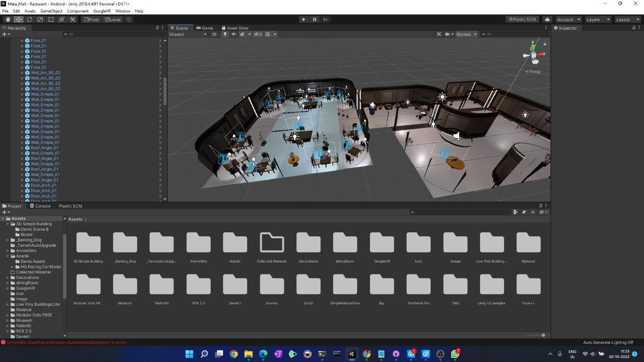
Task: Open the Museum folder thumbnail
Action: pyautogui.click(x=125, y=285)
